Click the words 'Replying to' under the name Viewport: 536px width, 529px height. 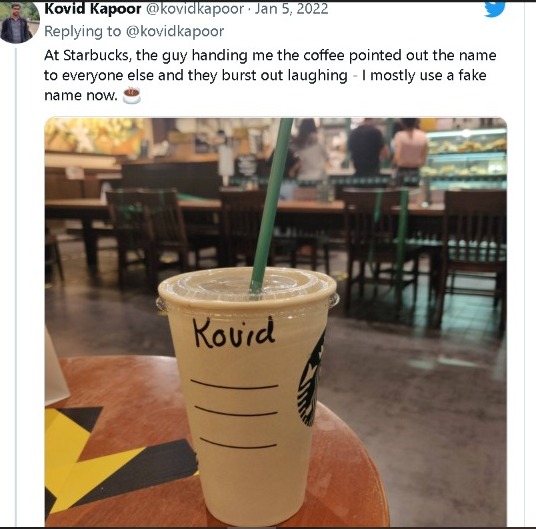click(x=83, y=31)
